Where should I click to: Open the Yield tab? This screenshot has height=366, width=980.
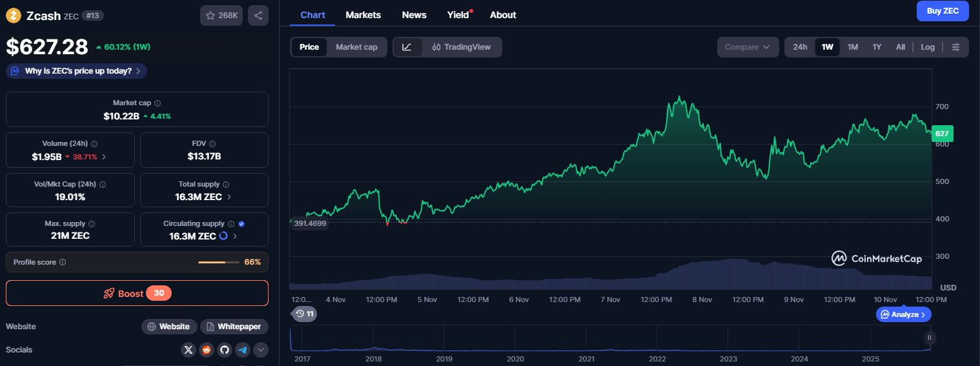(x=458, y=15)
